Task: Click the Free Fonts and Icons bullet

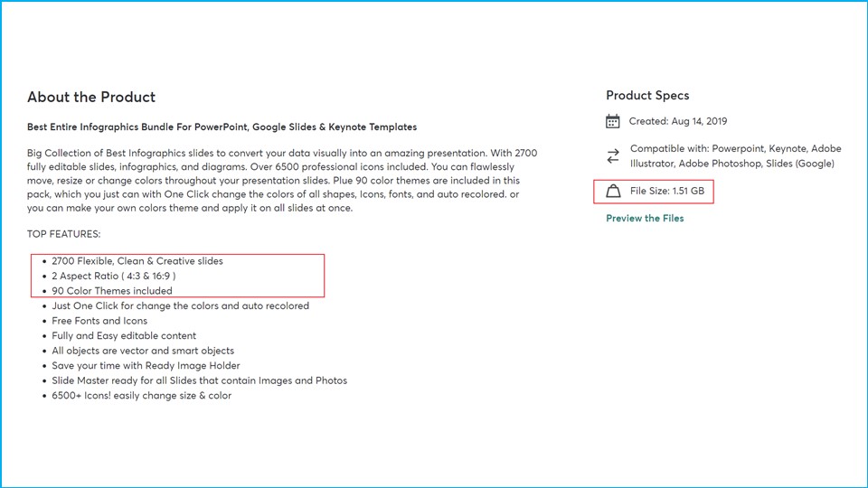Action: tap(99, 321)
